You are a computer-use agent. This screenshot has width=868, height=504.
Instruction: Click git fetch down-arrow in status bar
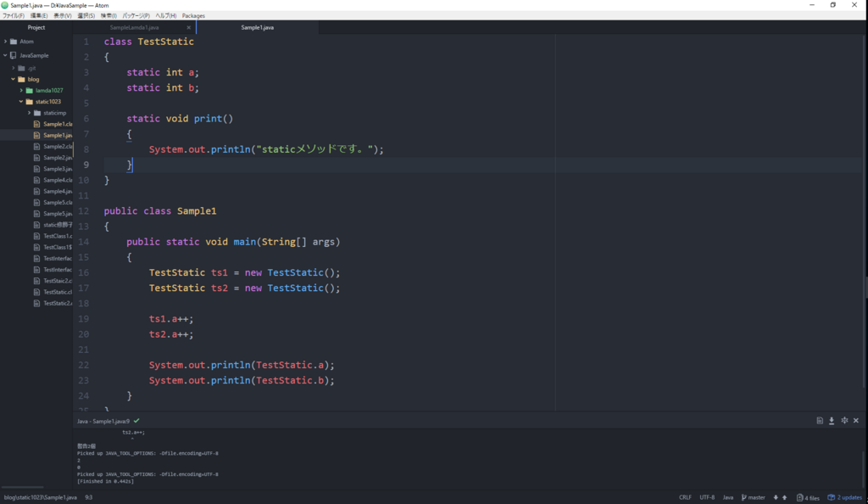[776, 497]
